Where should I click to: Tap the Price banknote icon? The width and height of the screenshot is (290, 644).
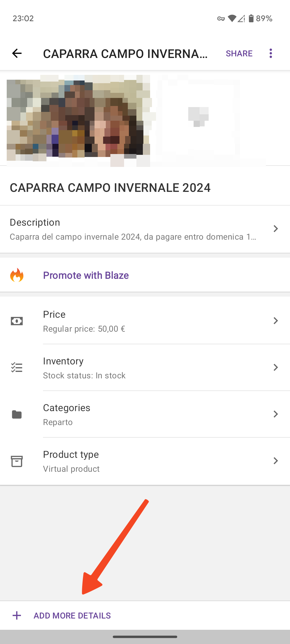17,321
